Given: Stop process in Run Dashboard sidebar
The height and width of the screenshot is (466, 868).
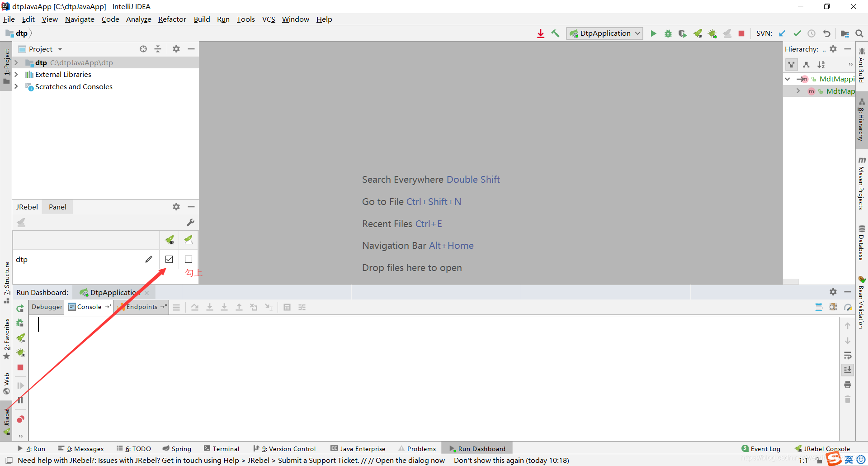Looking at the screenshot, I should coord(20,367).
